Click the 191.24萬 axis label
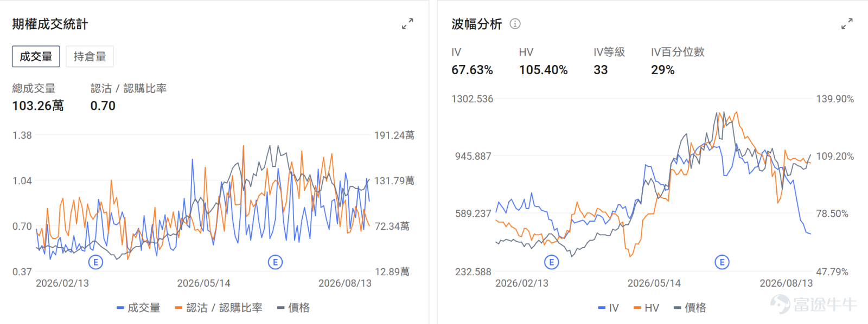 394,135
